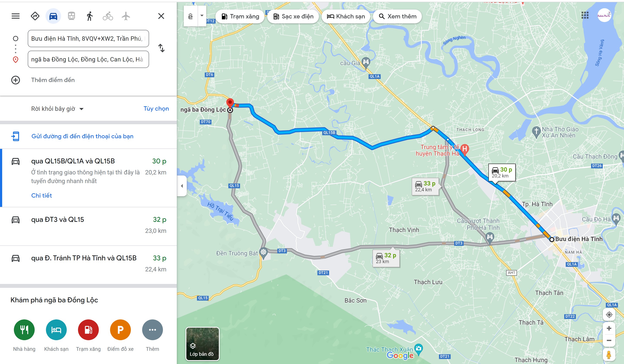Expand Chi tiết for QL15B route
The width and height of the screenshot is (624, 364).
(x=41, y=195)
